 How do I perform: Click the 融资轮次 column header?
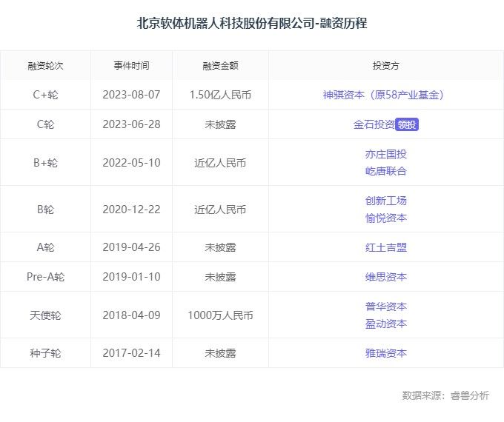[45, 66]
